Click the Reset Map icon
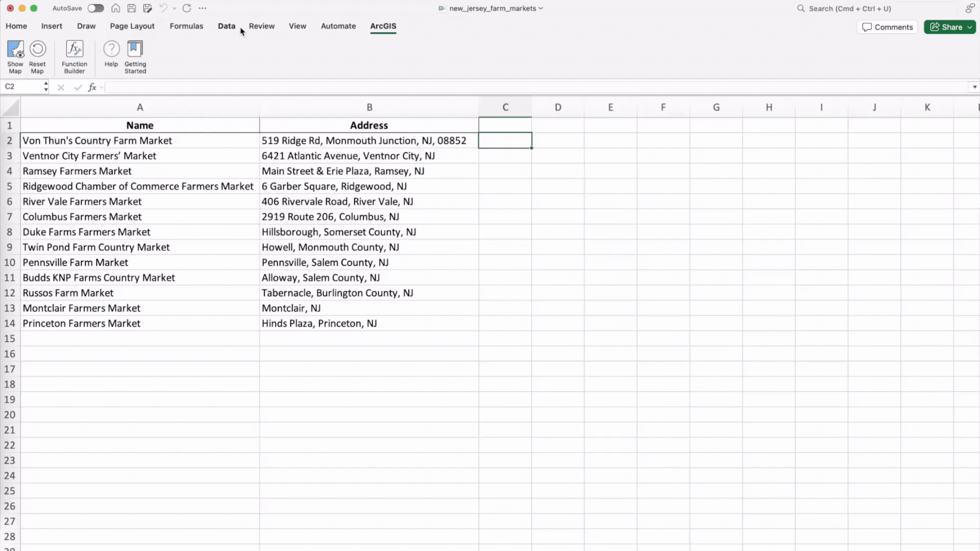This screenshot has height=551, width=980. [x=37, y=56]
